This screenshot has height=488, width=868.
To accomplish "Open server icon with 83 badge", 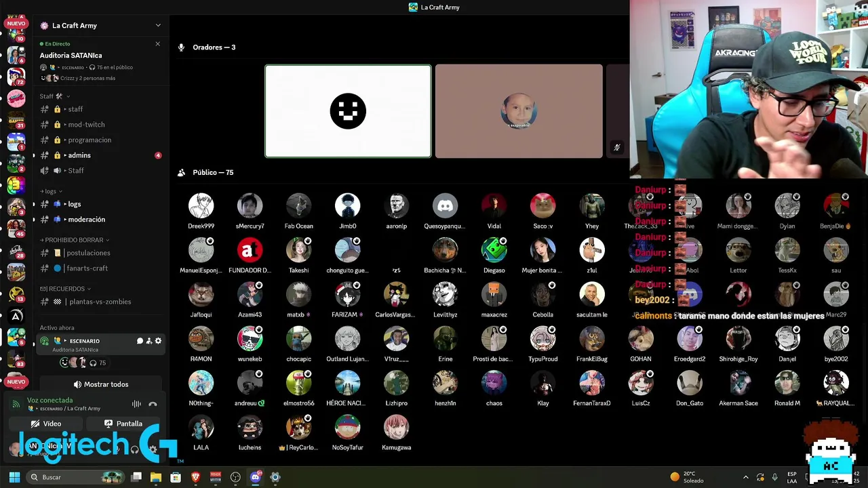I will (x=16, y=359).
